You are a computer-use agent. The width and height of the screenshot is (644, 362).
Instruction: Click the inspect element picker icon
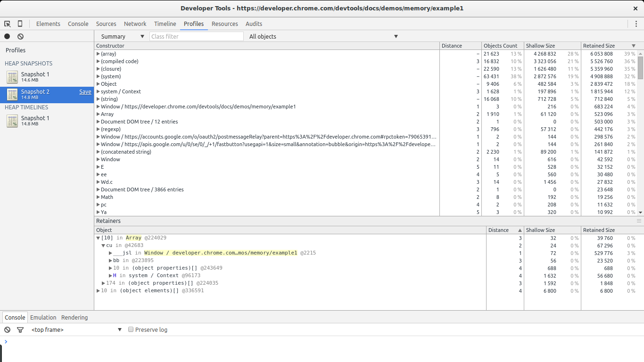pos(8,24)
